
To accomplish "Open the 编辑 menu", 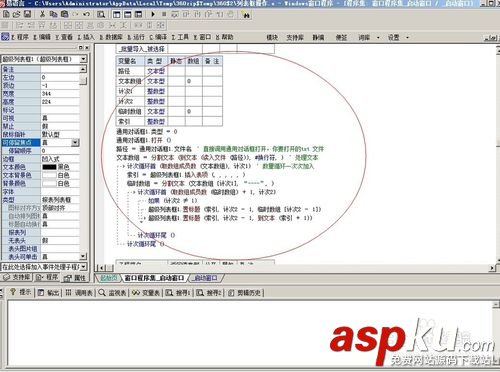I will click(42, 37).
